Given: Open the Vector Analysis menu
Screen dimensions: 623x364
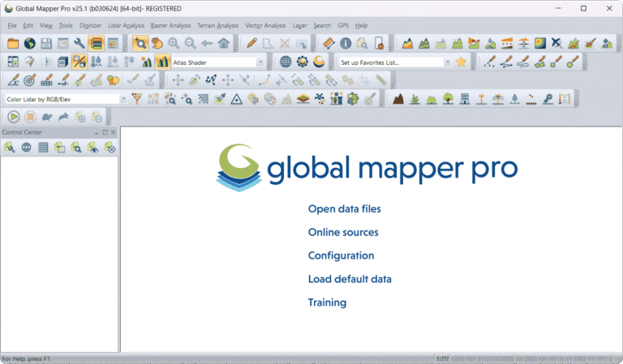Looking at the screenshot, I should 265,25.
